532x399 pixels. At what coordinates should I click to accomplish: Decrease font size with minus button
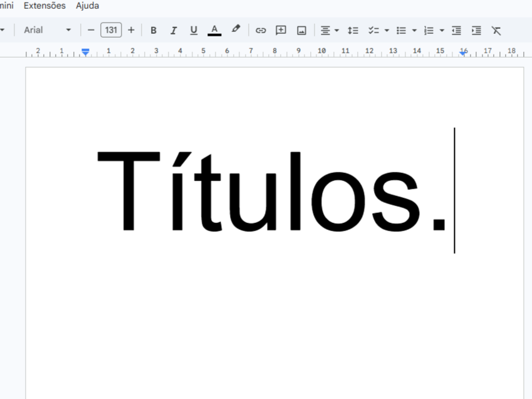(91, 30)
